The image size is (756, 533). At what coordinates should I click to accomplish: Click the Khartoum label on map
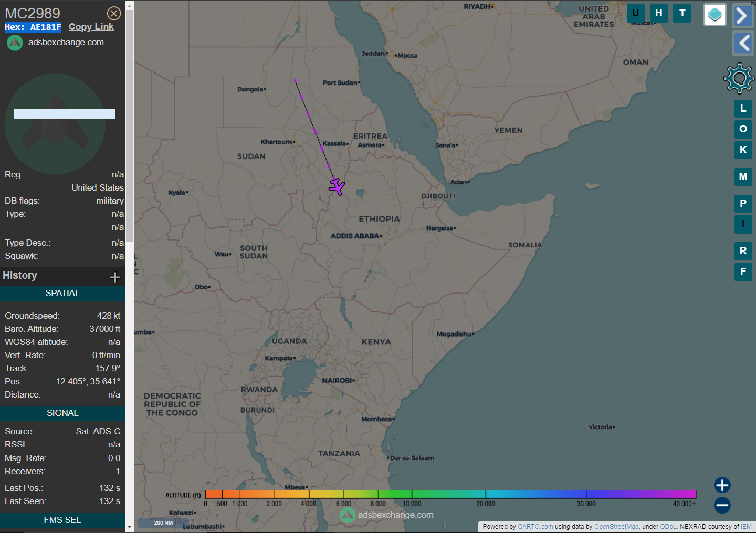[276, 142]
